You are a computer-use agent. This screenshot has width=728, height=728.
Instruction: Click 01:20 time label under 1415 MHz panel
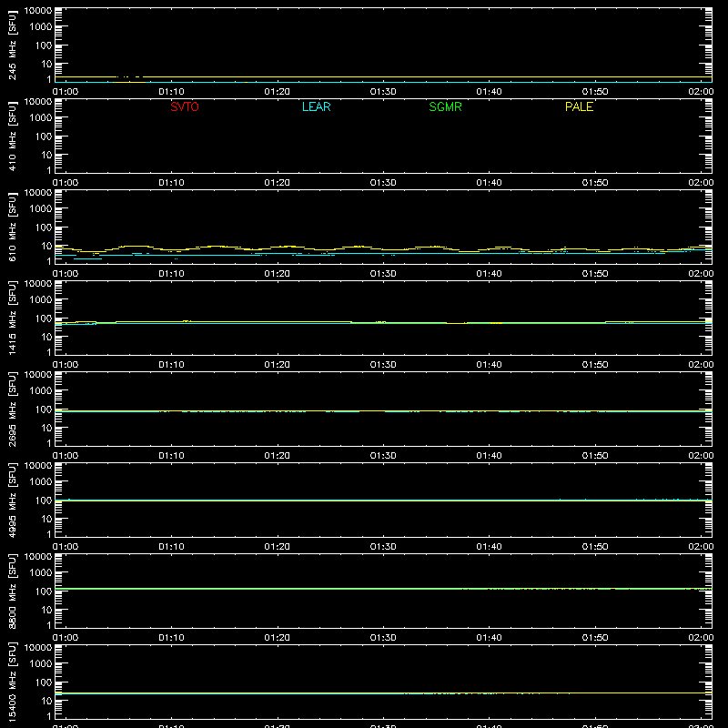tap(278, 365)
